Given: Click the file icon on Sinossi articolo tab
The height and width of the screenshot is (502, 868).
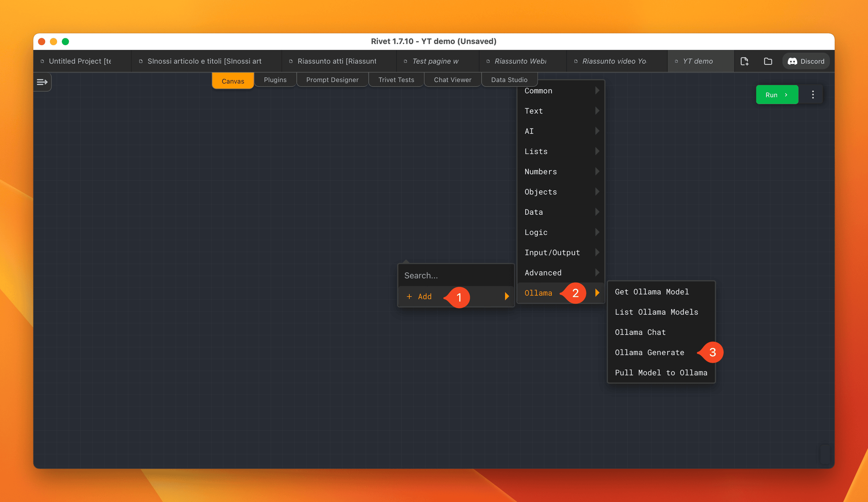Looking at the screenshot, I should [x=141, y=61].
